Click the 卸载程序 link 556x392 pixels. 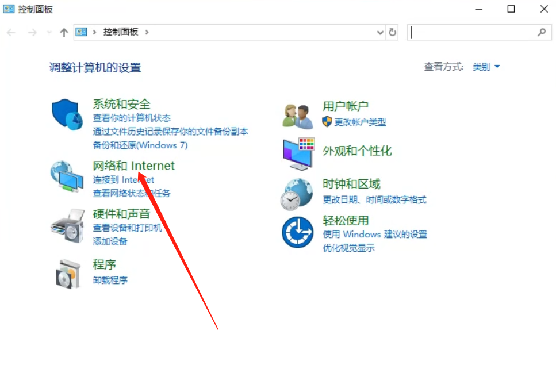click(110, 280)
